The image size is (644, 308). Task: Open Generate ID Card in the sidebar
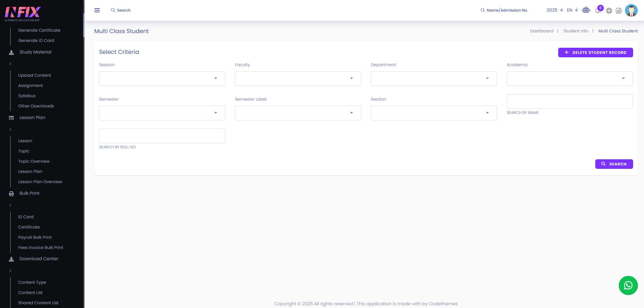[36, 41]
